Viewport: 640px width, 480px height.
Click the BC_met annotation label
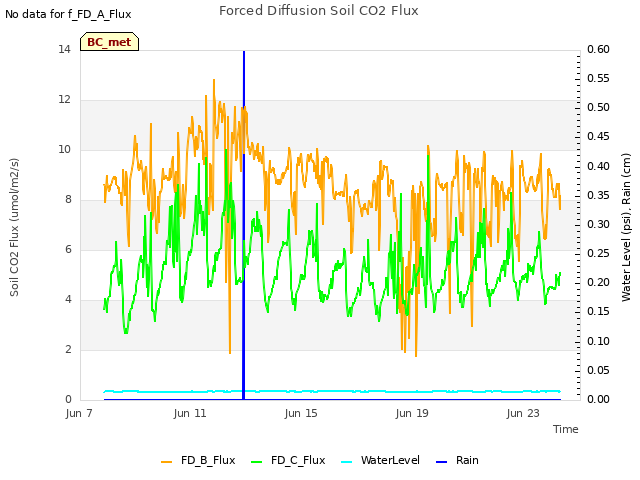[x=109, y=42]
